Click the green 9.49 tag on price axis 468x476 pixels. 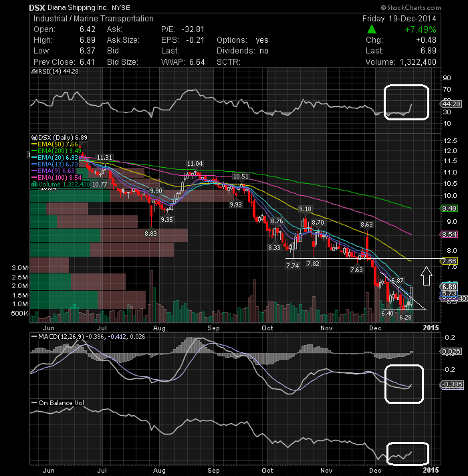click(x=449, y=209)
